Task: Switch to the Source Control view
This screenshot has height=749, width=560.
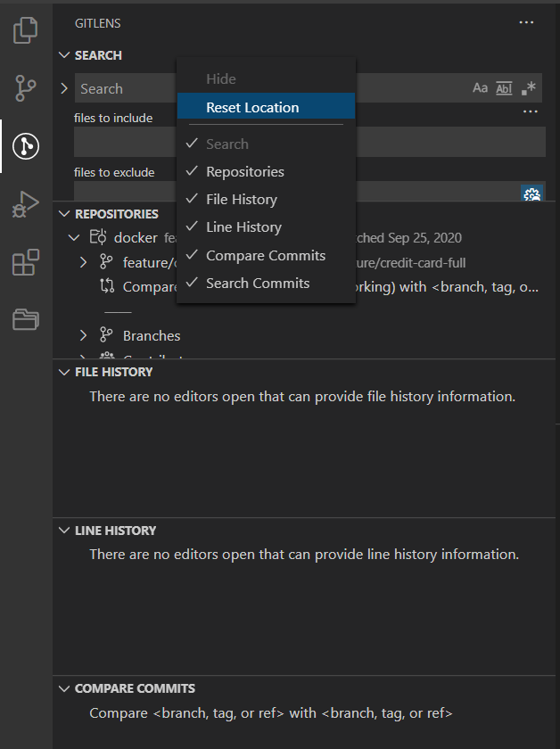Action: (x=25, y=88)
